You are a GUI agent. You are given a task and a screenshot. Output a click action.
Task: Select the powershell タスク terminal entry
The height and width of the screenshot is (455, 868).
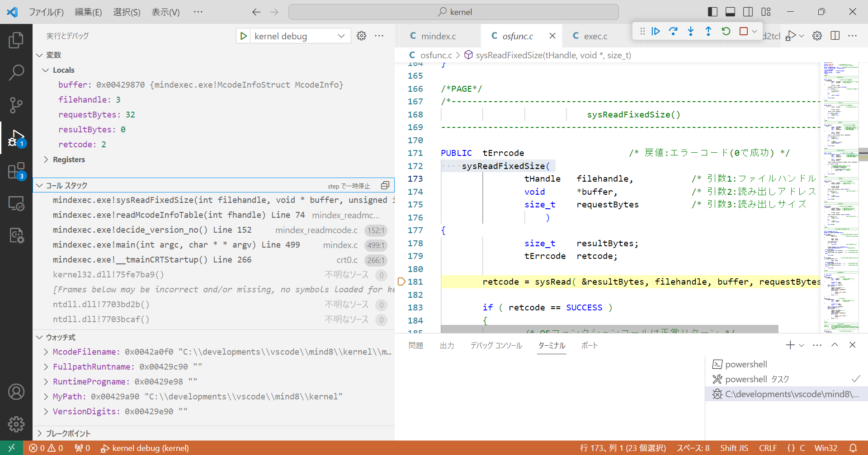pyautogui.click(x=786, y=379)
